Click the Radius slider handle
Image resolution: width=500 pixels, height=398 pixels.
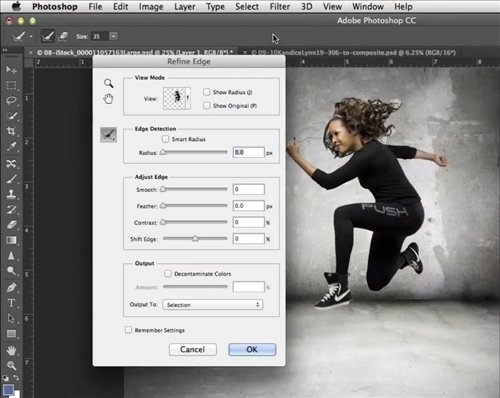pyautogui.click(x=163, y=152)
